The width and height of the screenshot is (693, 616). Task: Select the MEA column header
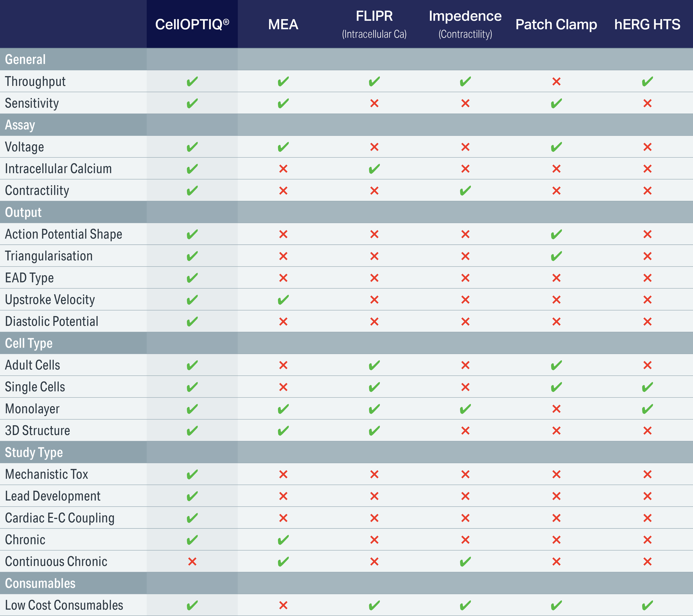(x=284, y=24)
